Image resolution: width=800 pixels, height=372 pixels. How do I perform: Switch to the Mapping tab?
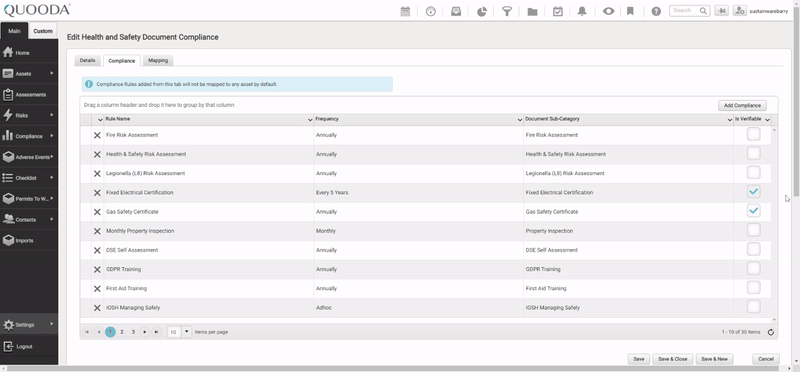[158, 60]
